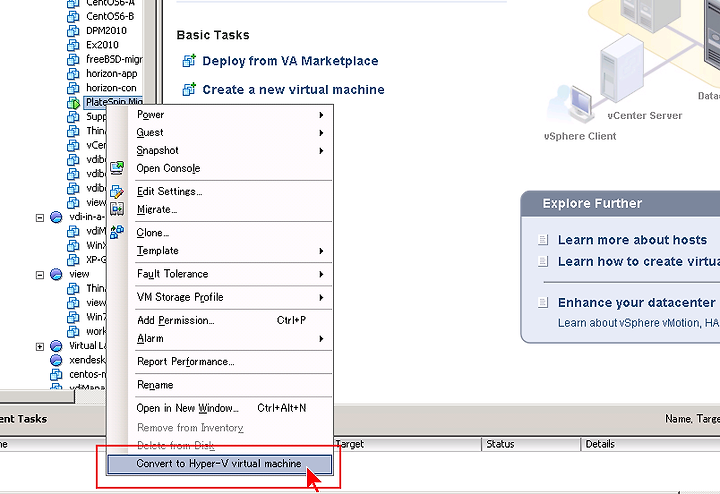Open the Snapshot submenu

coord(219,151)
